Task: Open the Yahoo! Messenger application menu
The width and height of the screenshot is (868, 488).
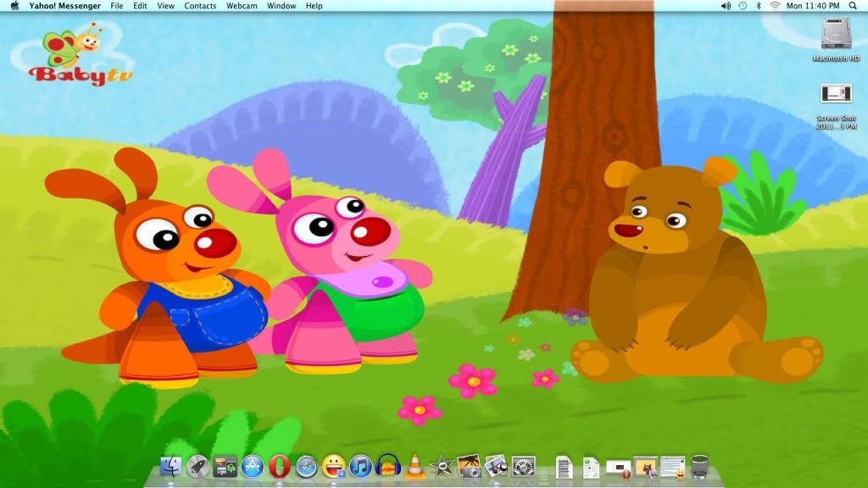Action: (64, 6)
